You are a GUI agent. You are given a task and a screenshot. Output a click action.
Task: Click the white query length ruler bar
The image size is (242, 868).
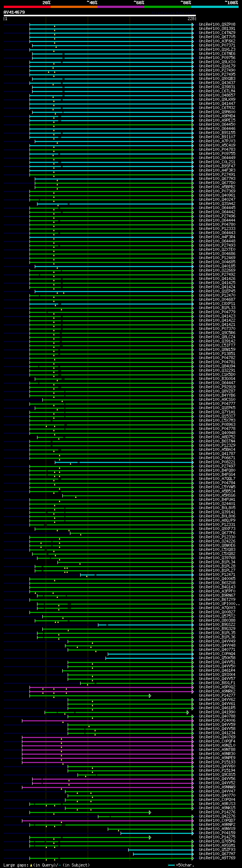(x=100, y=16)
